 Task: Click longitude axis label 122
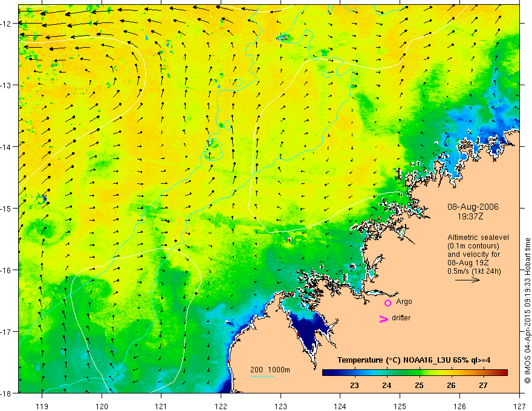pos(221,406)
